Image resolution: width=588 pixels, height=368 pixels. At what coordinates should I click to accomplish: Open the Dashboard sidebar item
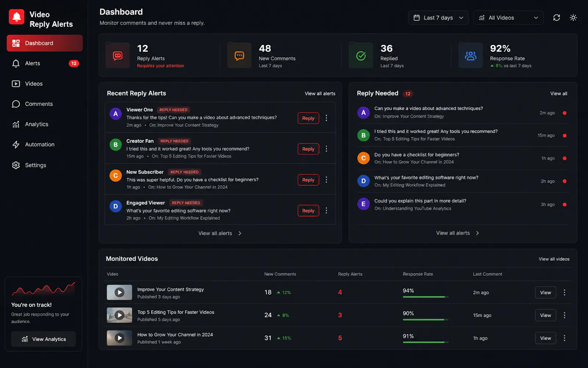click(44, 43)
